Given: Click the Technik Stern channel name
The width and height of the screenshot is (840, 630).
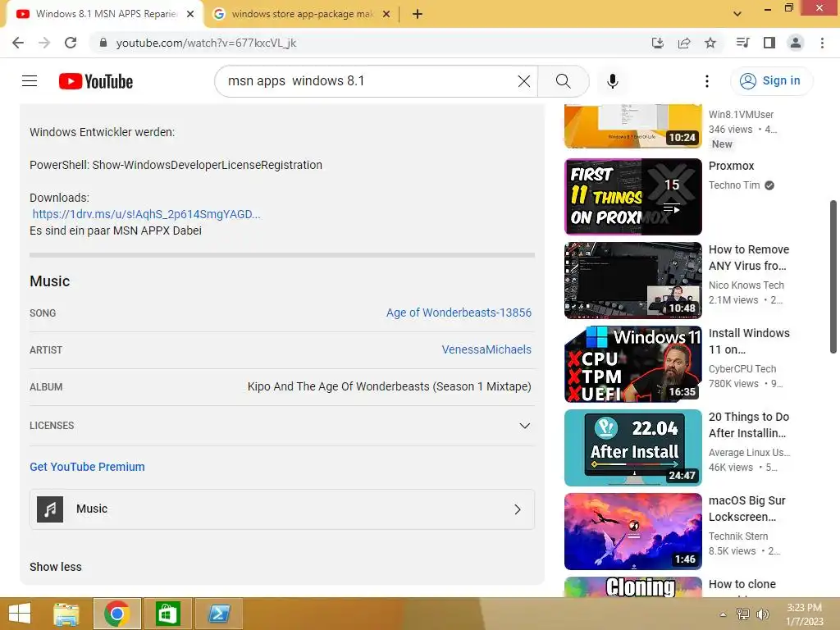Looking at the screenshot, I should tap(738, 536).
